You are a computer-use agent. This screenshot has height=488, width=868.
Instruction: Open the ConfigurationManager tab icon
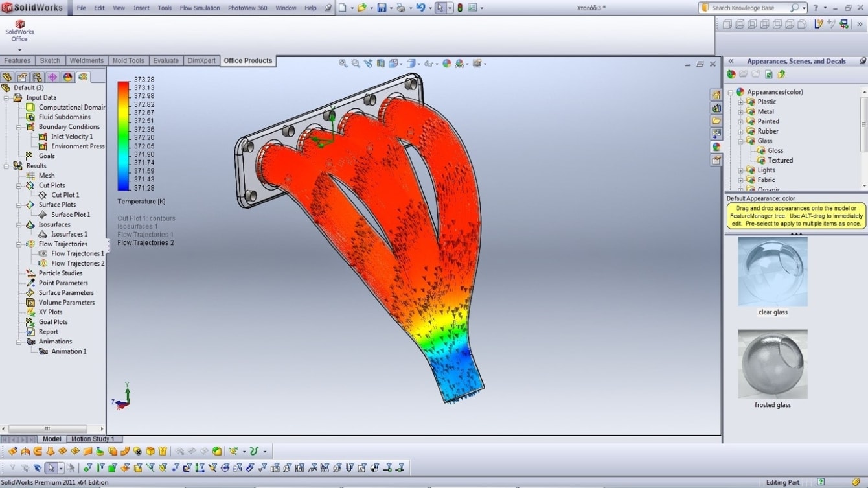38,77
